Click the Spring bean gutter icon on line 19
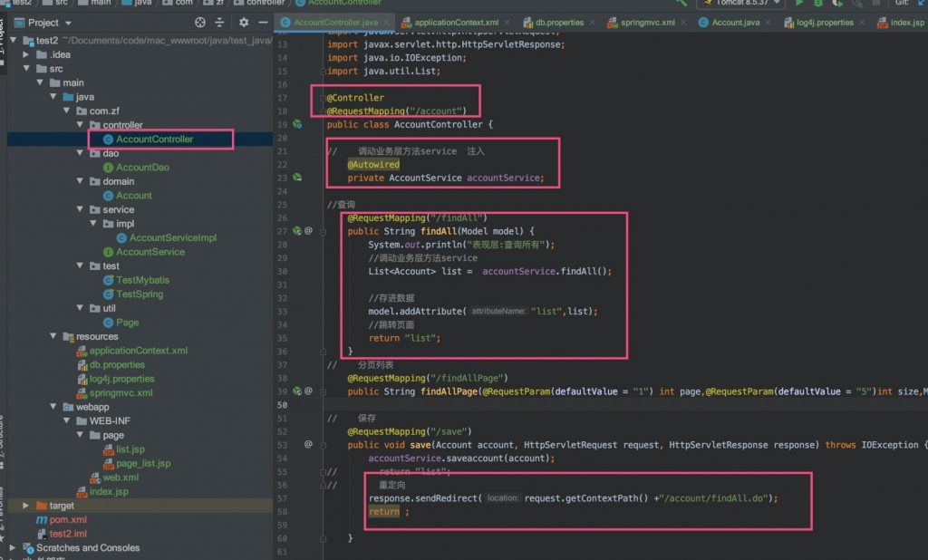This screenshot has width=928, height=560. pos(297,124)
